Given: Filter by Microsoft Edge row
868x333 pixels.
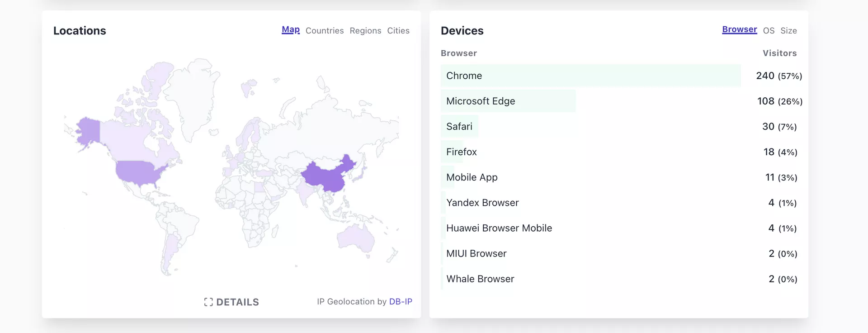Looking at the screenshot, I should (480, 101).
